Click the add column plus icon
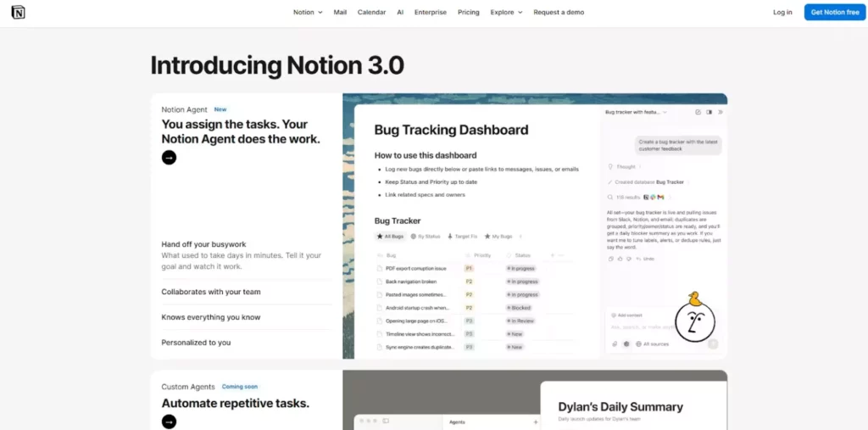This screenshot has width=868, height=430. pyautogui.click(x=552, y=255)
